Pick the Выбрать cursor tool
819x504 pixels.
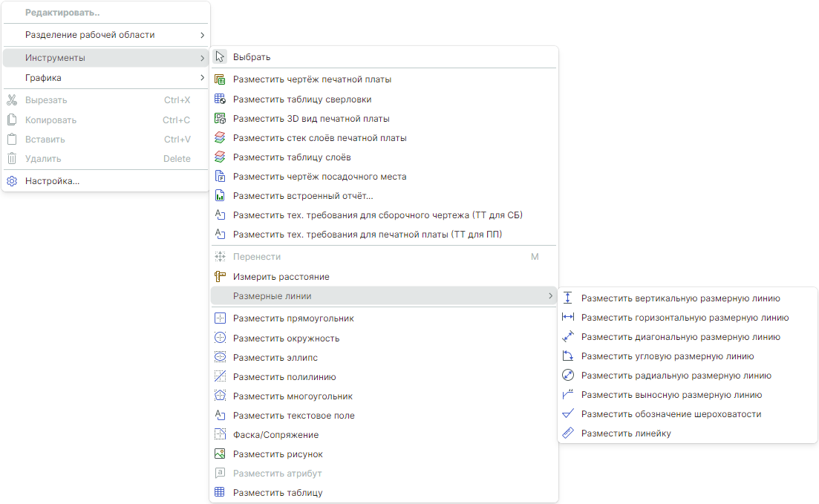[x=252, y=57]
